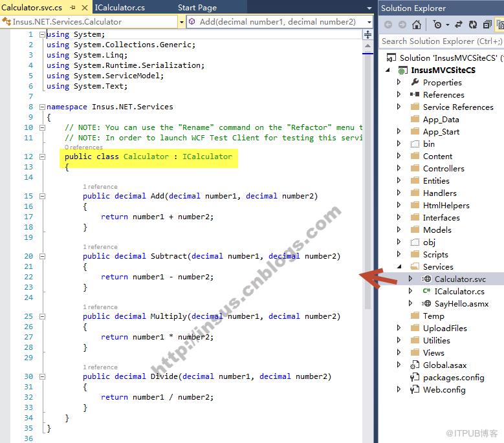Select the ICalculator.cs file in Services
Screen dimensions: 504x443
pyautogui.click(x=459, y=292)
